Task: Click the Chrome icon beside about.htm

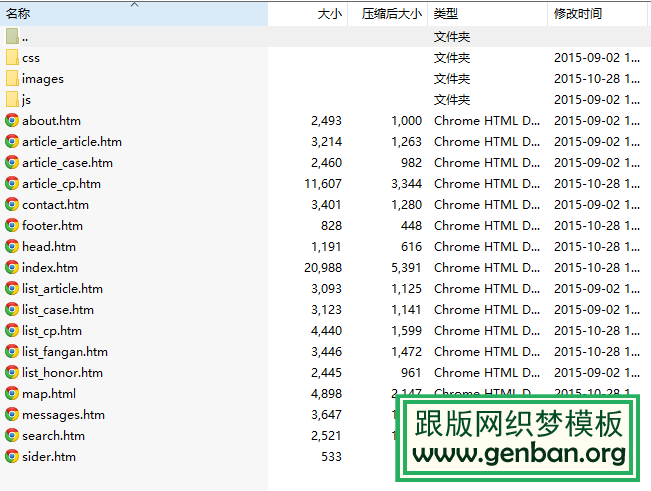Action: [x=12, y=121]
